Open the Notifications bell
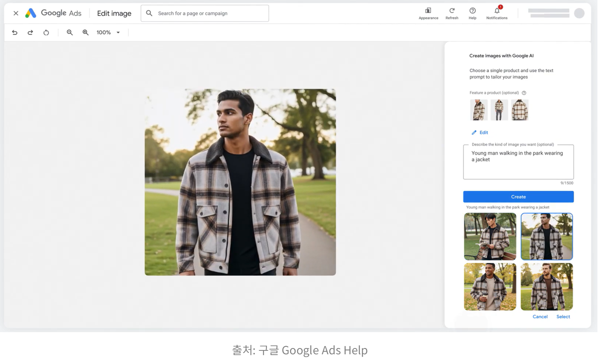Viewport: 599px width, 364px height. [x=497, y=11]
